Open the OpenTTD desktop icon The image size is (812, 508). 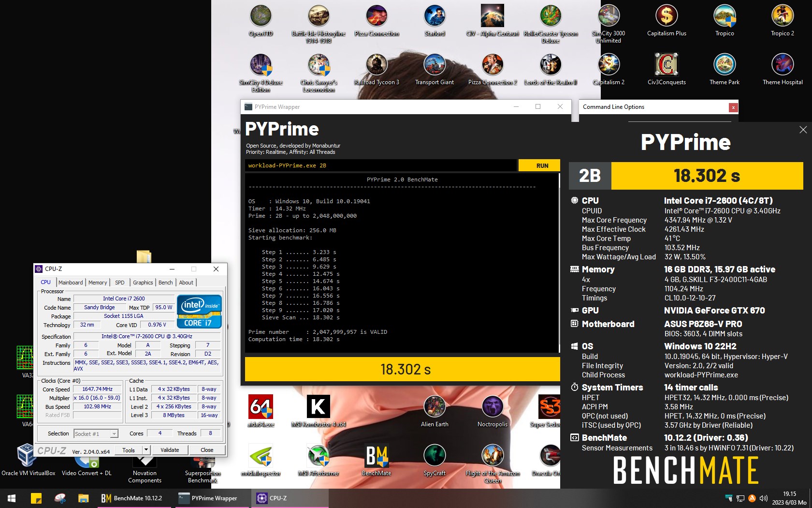(261, 20)
